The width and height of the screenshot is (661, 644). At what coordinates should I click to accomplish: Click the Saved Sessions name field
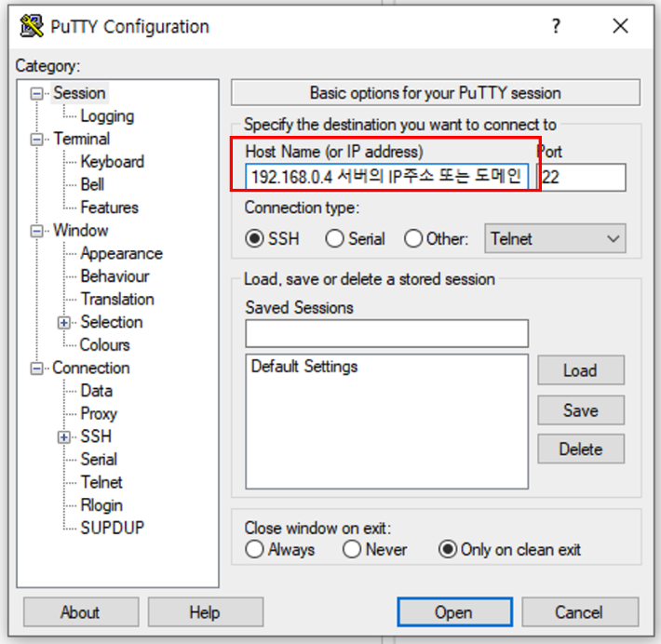coord(386,333)
